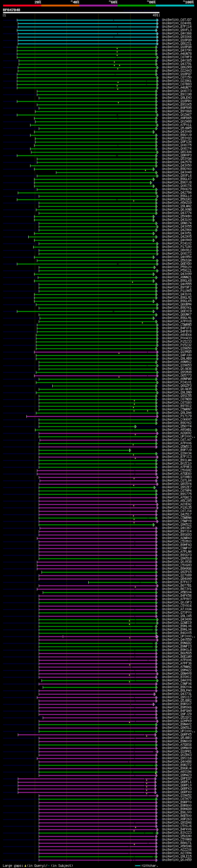Viewport: 197px width, 868px height.
Task: Select label UniRef100_A4UN77
Action: click(x=176, y=88)
